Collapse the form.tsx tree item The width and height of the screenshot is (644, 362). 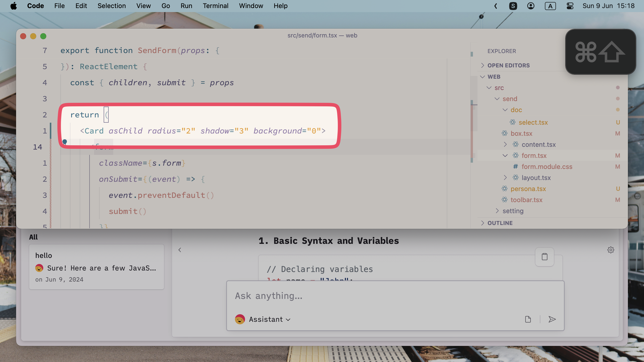pyautogui.click(x=505, y=156)
